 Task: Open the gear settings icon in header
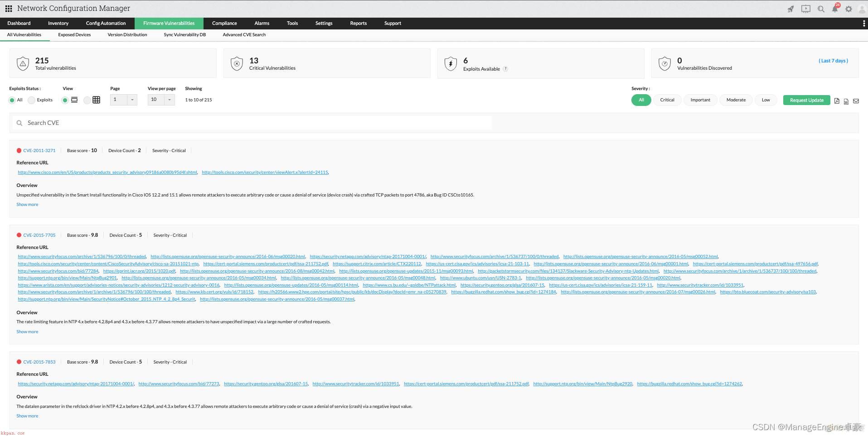pyautogui.click(x=849, y=9)
